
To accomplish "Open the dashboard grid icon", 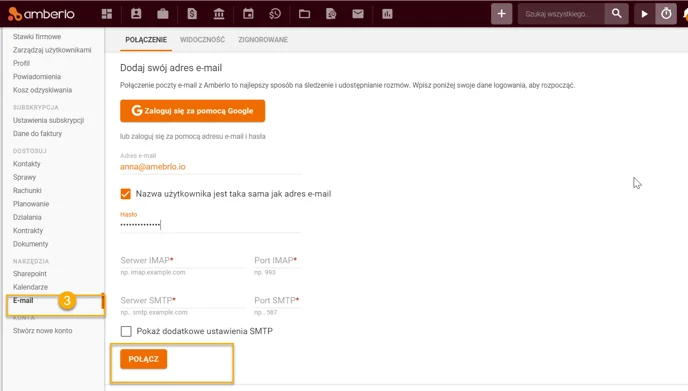I will (x=107, y=14).
